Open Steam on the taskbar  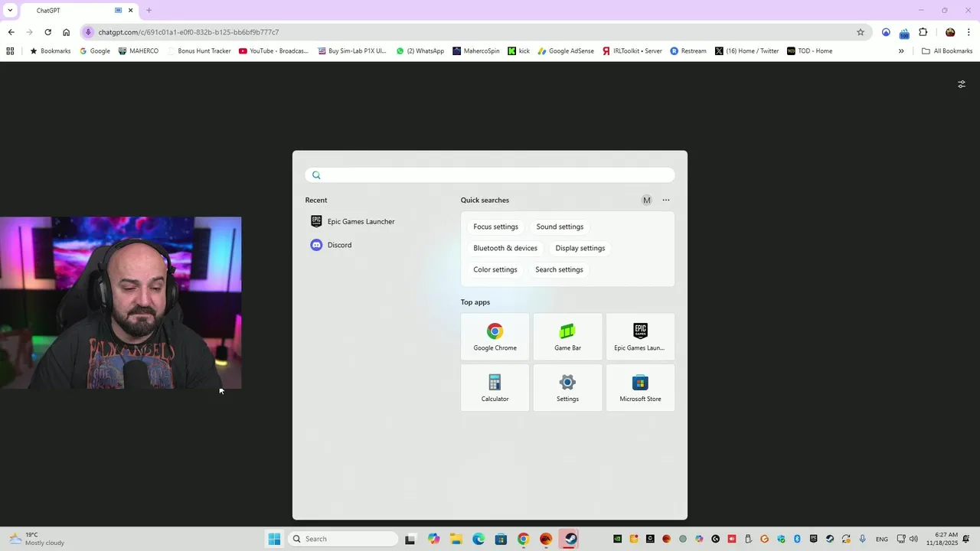[570, 539]
